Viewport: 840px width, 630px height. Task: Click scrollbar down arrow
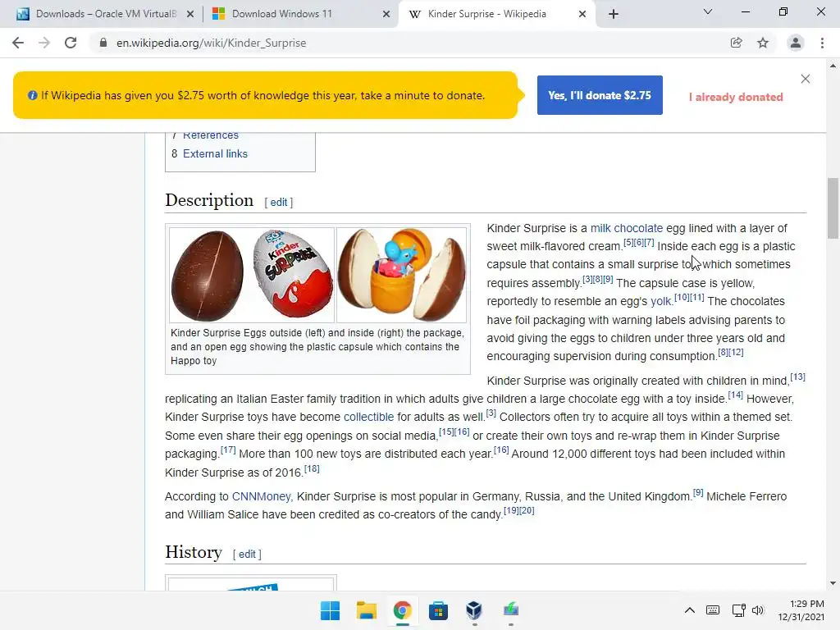pyautogui.click(x=833, y=583)
